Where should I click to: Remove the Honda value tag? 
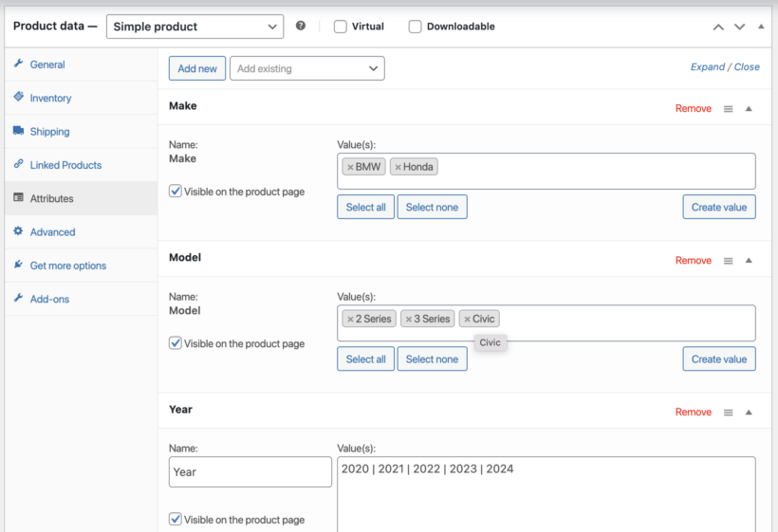click(398, 167)
